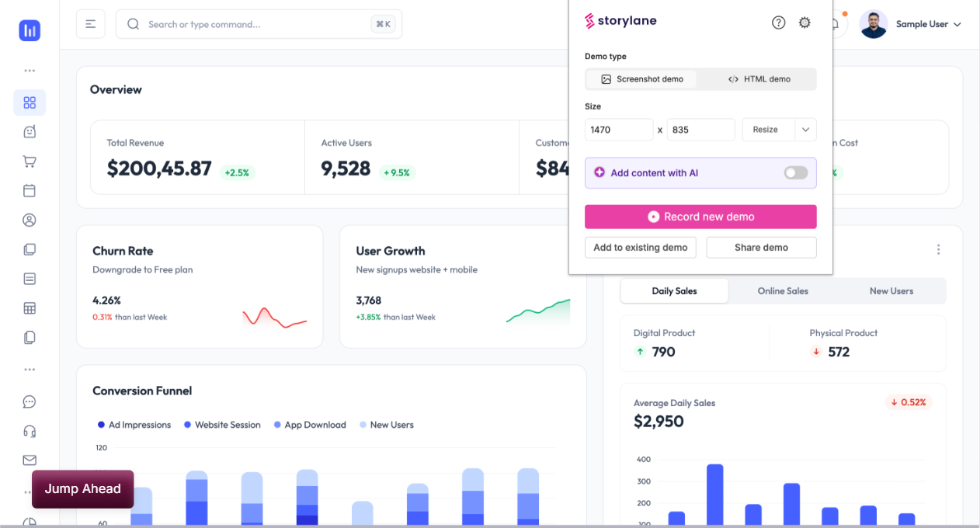The image size is (980, 528).
Task: Click the Conversion Funnel heading
Action: click(x=142, y=391)
